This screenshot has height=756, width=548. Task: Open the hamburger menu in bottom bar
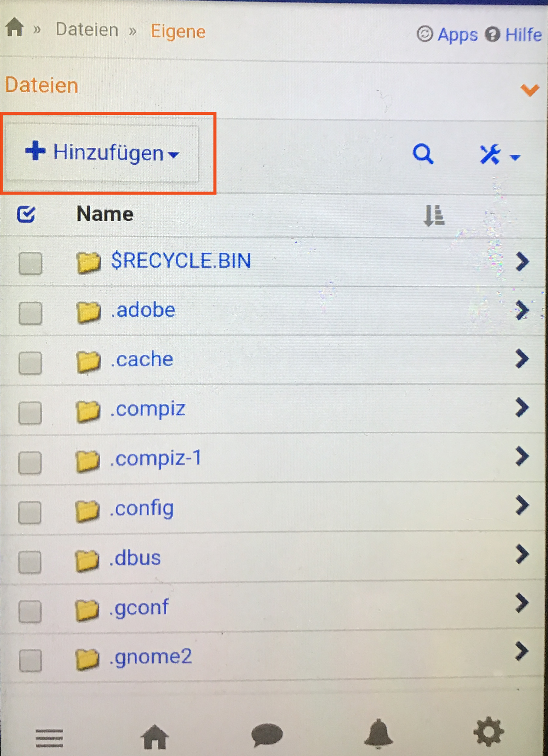(x=49, y=738)
